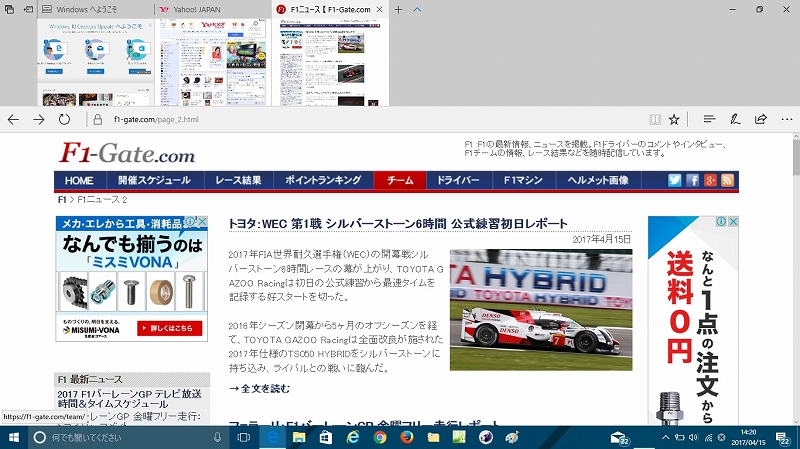Open Edge Settings and more menu
Image resolution: width=800 pixels, height=449 pixels.
point(787,119)
